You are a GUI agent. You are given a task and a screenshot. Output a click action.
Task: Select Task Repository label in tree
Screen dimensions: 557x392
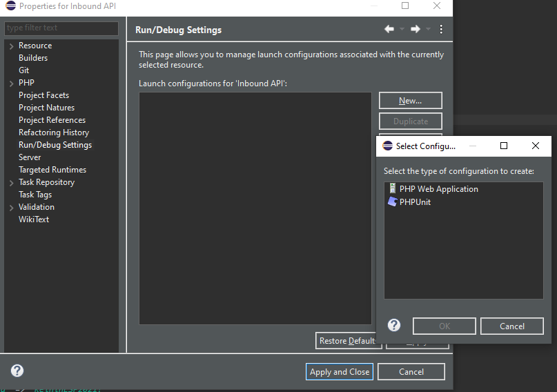point(46,182)
